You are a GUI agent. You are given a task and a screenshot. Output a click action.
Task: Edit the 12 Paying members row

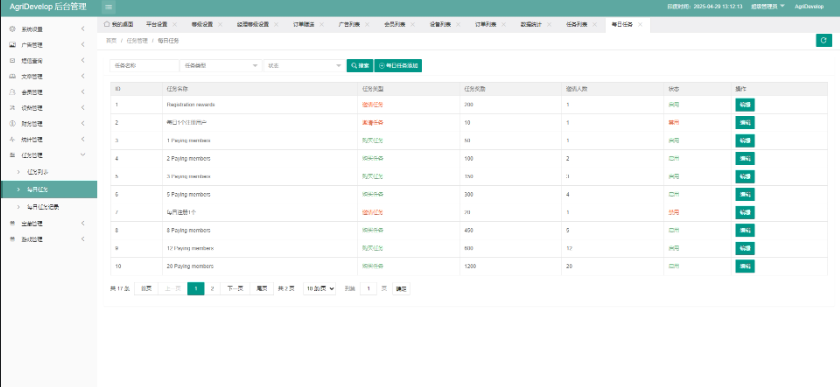[x=745, y=248]
